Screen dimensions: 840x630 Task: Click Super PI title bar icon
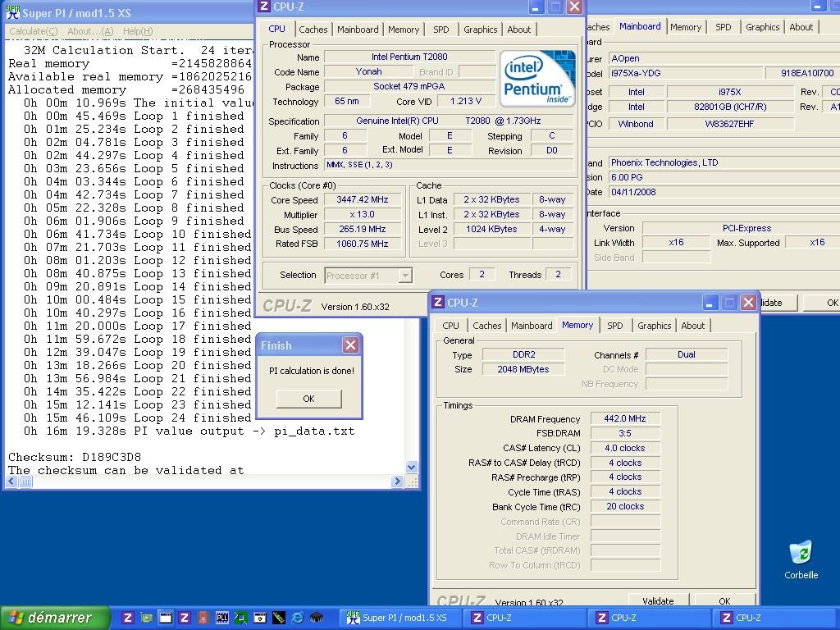pyautogui.click(x=13, y=12)
